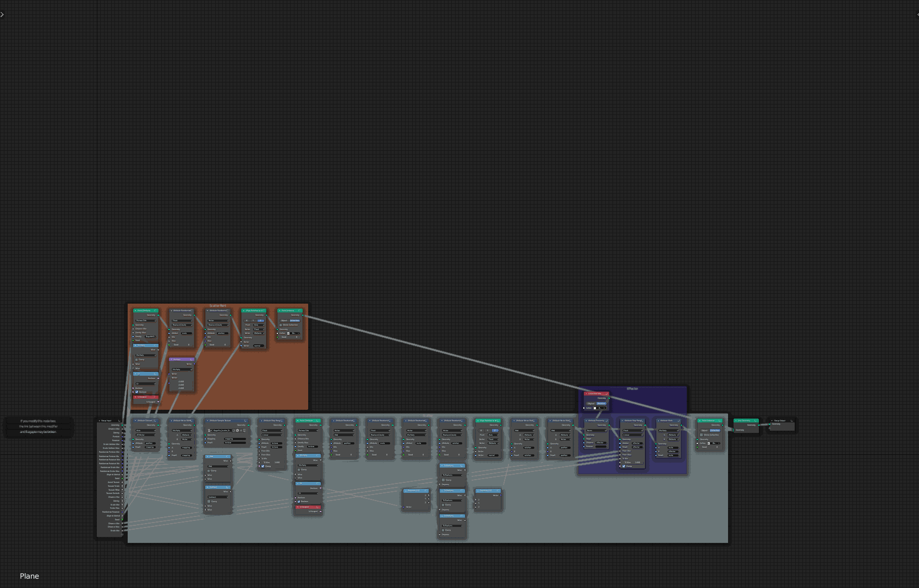Adjust To Max value in Effector Attribute Map Range
The width and height of the screenshot is (919, 588).
click(632, 463)
